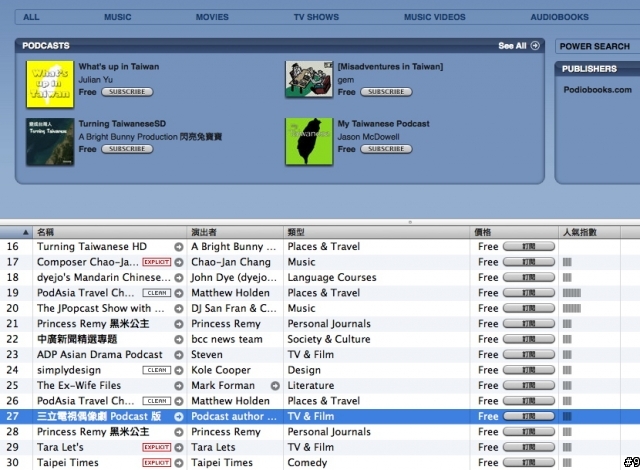Click arrow icon in row 26 PodAsia Travel
The width and height of the screenshot is (640, 470).
tap(179, 401)
